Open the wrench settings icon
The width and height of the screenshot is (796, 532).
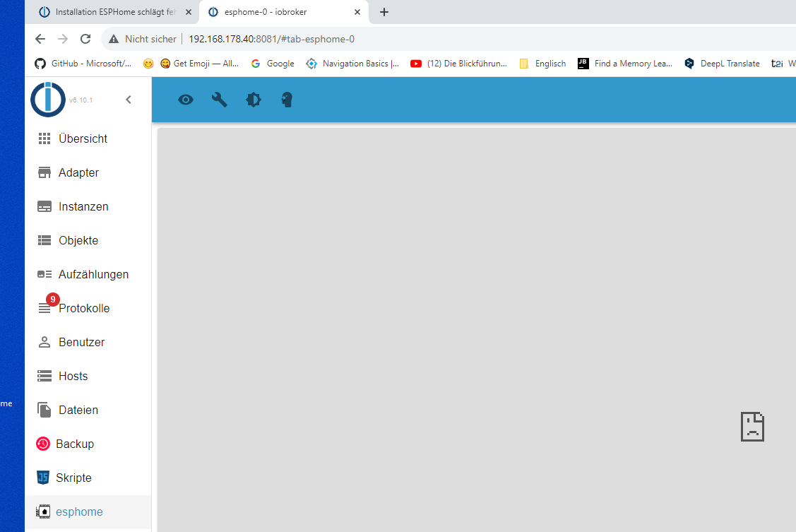[x=219, y=100]
